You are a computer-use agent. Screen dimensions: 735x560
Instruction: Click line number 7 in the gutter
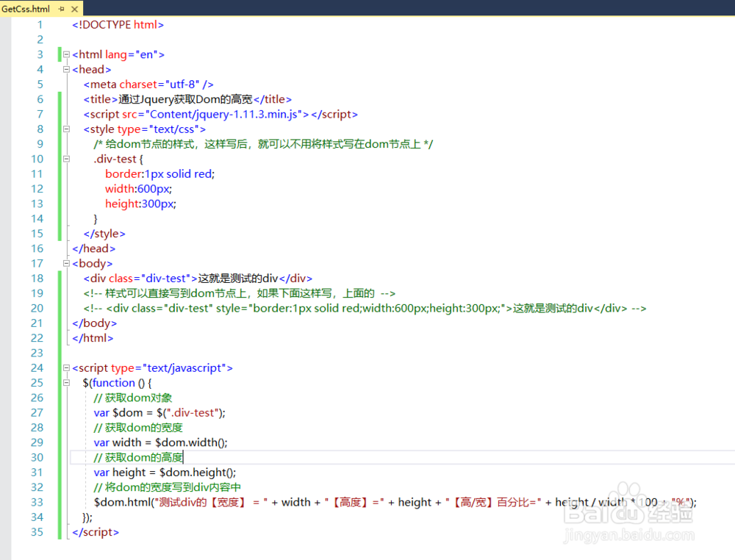tap(40, 115)
